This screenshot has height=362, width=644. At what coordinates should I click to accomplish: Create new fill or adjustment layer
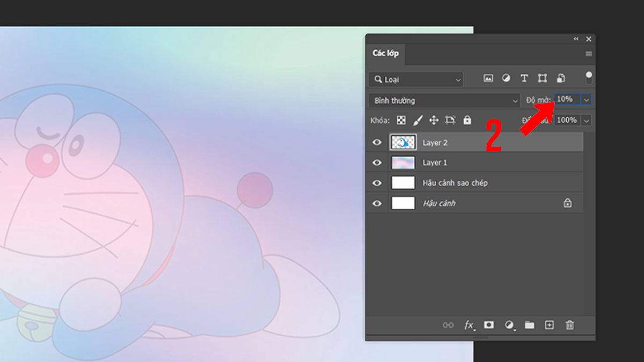point(509,325)
